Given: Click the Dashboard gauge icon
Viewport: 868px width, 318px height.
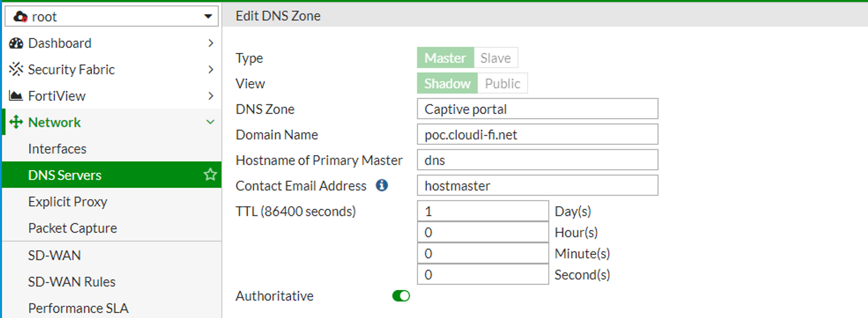Looking at the screenshot, I should (x=16, y=43).
